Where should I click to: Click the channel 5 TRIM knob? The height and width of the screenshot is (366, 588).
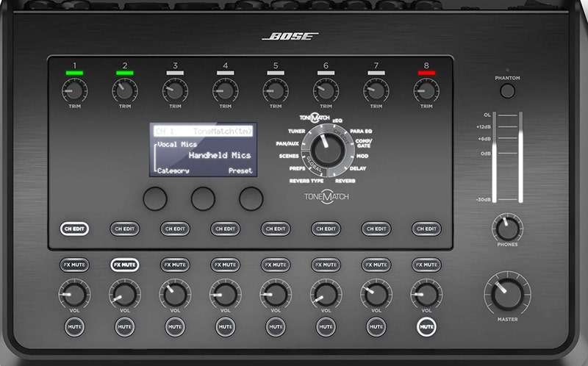tap(276, 90)
